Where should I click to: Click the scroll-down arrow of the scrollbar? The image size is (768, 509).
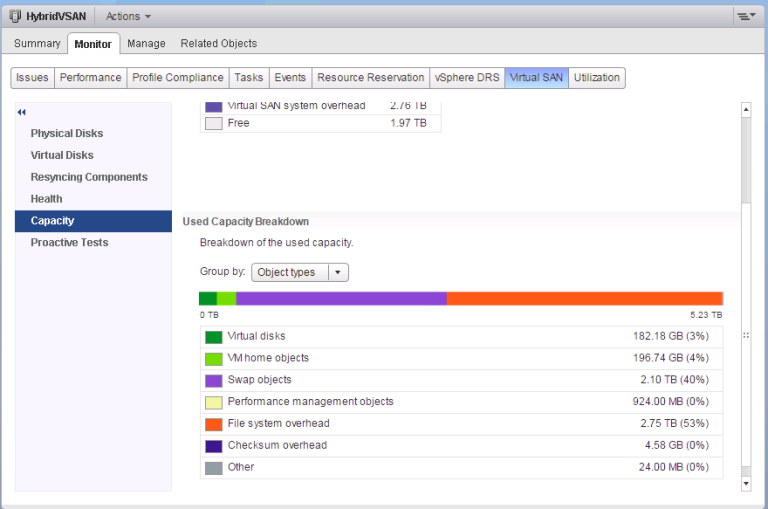point(745,483)
